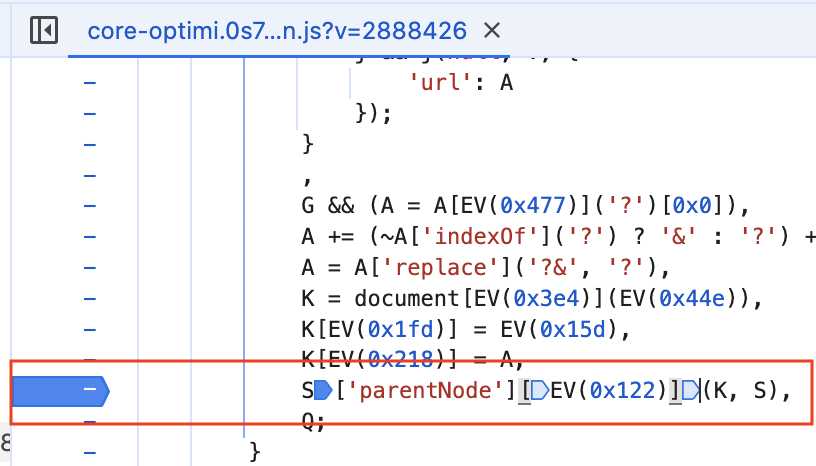Screen dimensions: 816x466
Task: Set breakpoint on K = document line gutter
Action: pyautogui.click(x=90, y=300)
